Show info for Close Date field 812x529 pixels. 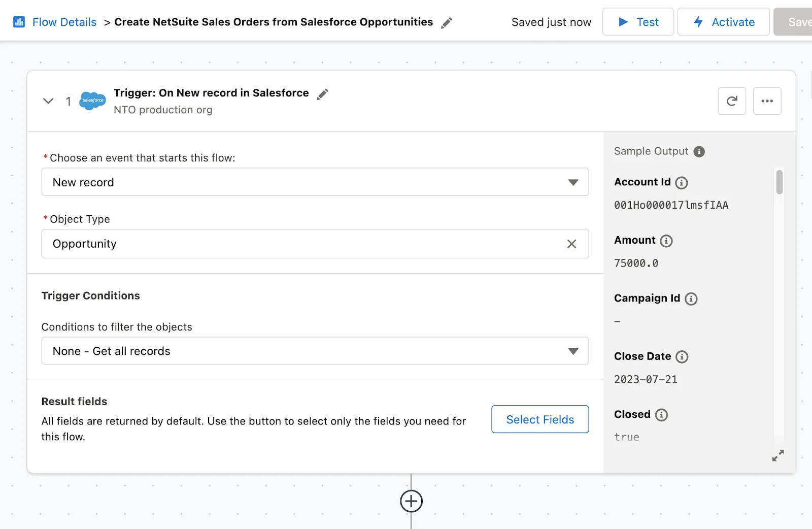[x=682, y=357]
